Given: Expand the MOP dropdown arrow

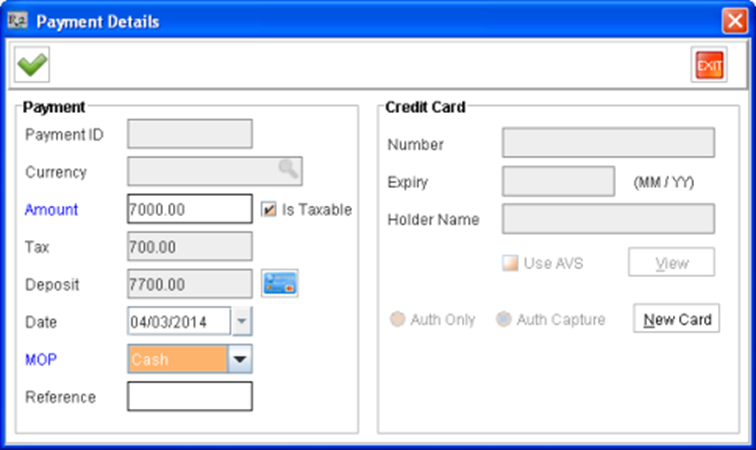Looking at the screenshot, I should point(240,359).
